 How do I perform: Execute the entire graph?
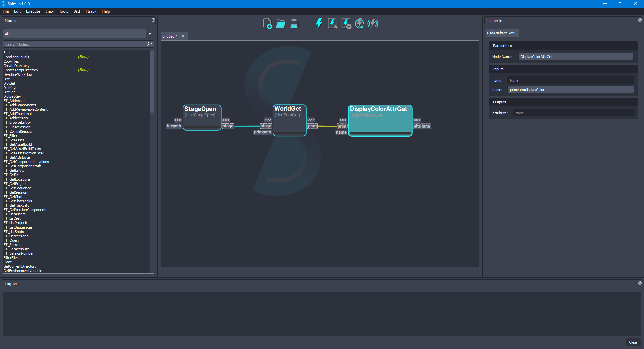click(x=319, y=23)
